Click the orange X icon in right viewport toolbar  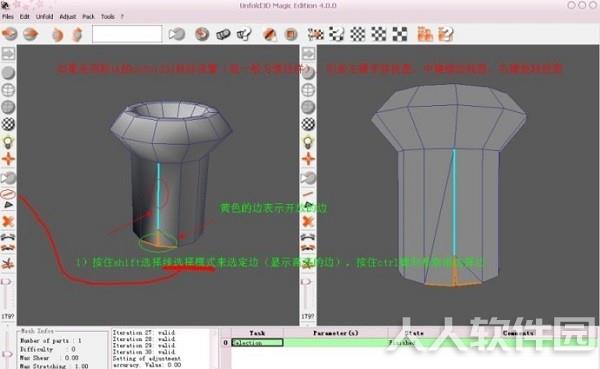pos(308,221)
